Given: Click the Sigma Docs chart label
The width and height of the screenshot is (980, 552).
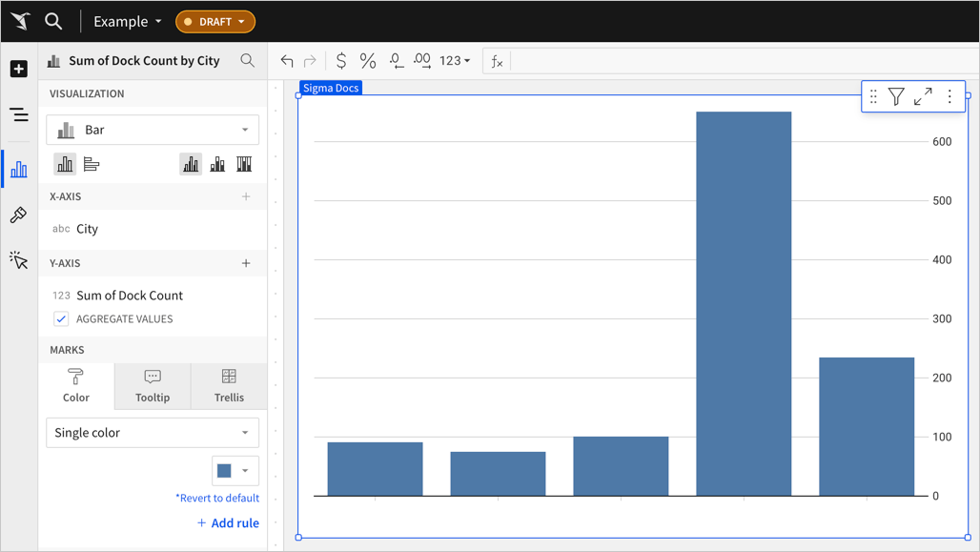Looking at the screenshot, I should [x=331, y=88].
